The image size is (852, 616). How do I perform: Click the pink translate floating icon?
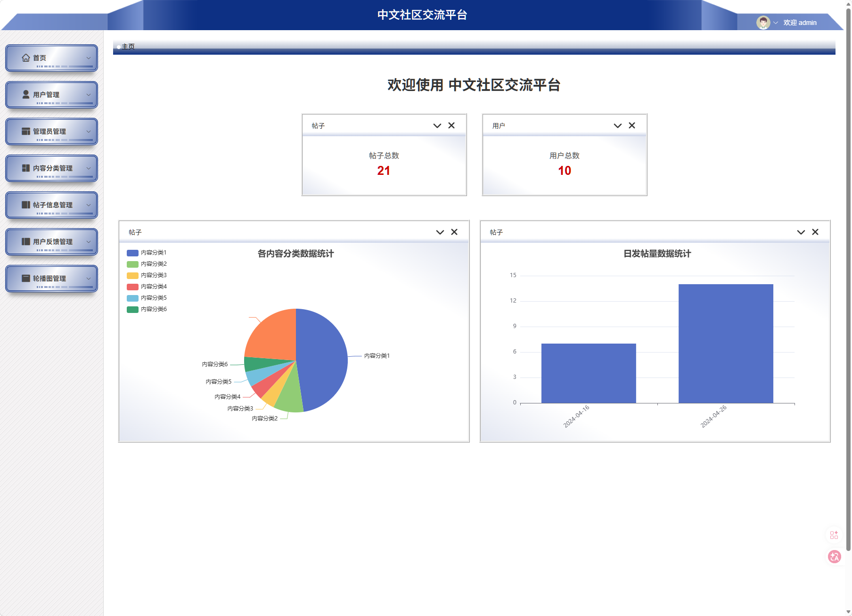click(834, 557)
